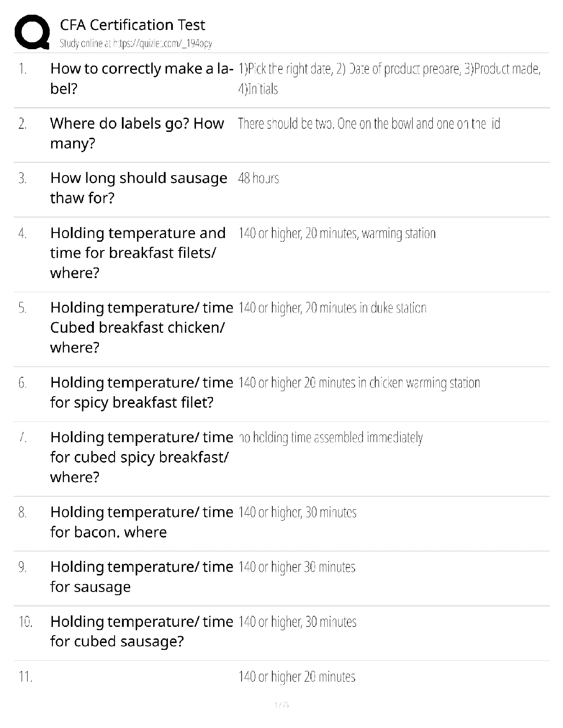The width and height of the screenshot is (563, 728).
Task: Click the Quizlet Q logo icon
Action: click(32, 32)
